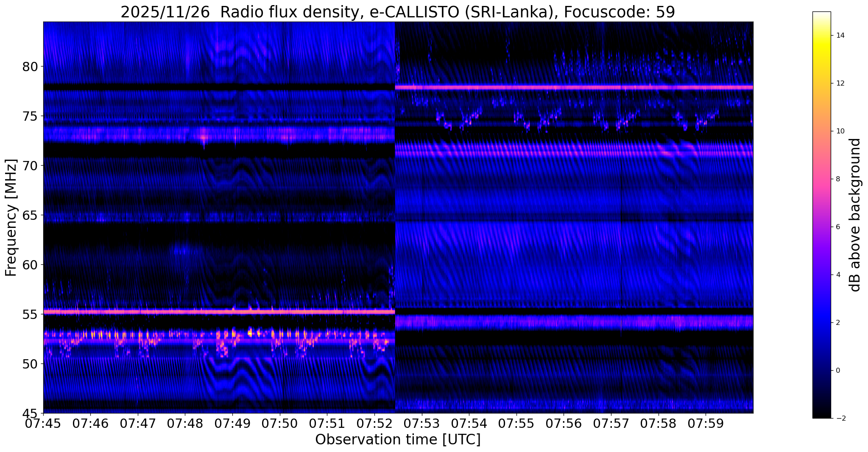Click the 07:53 time tick label
The width and height of the screenshot is (868, 452).
[421, 423]
